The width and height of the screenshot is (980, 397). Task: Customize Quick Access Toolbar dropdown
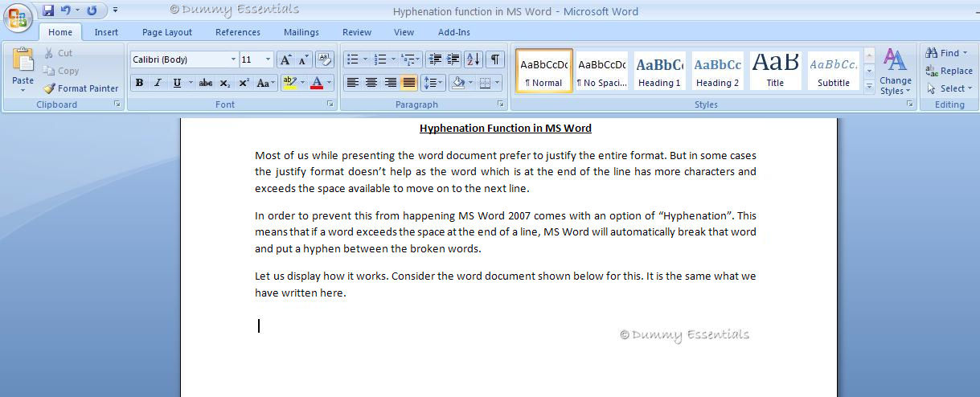(116, 10)
